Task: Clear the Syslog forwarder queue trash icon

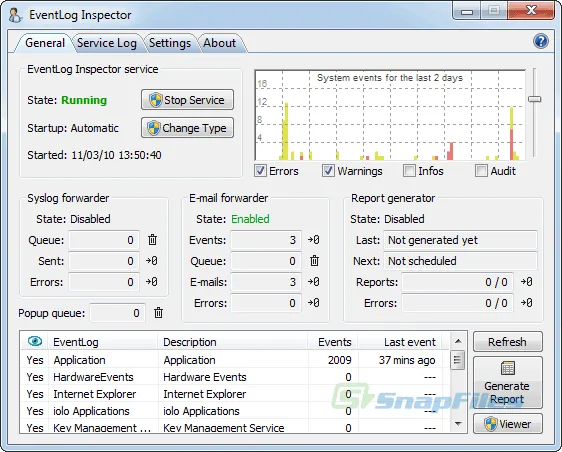Action: [152, 240]
